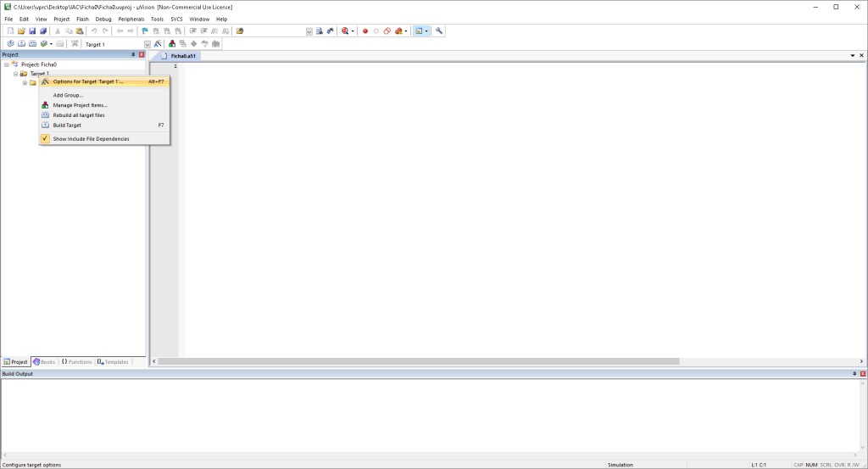Click the Open file folder icon
This screenshot has width=868, height=469.
click(21, 31)
